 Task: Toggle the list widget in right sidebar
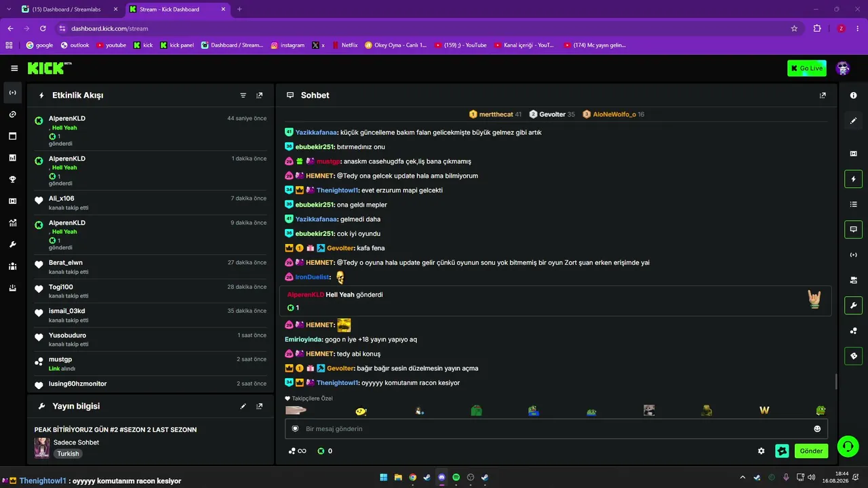click(853, 204)
